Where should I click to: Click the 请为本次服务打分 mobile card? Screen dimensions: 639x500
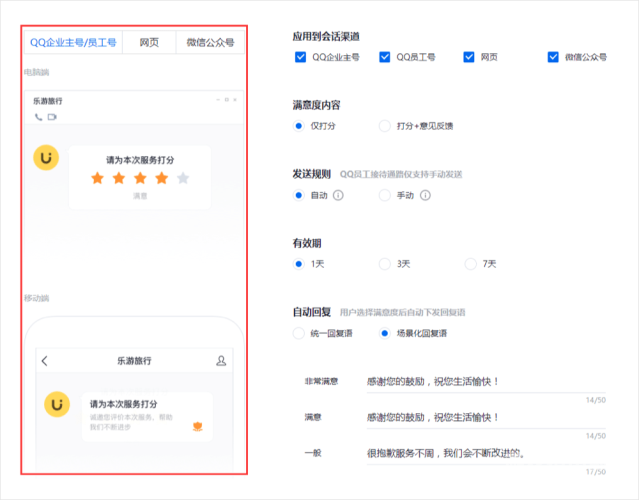pyautogui.click(x=147, y=417)
